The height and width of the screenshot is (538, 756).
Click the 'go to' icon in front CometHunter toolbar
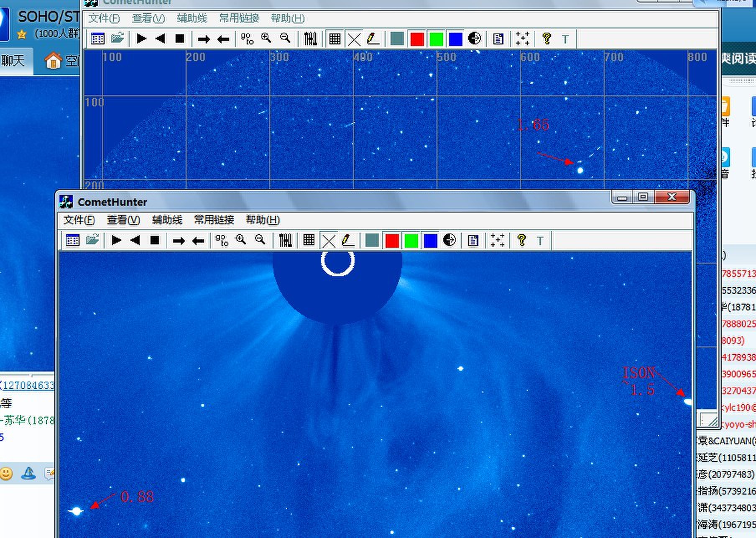(222, 241)
